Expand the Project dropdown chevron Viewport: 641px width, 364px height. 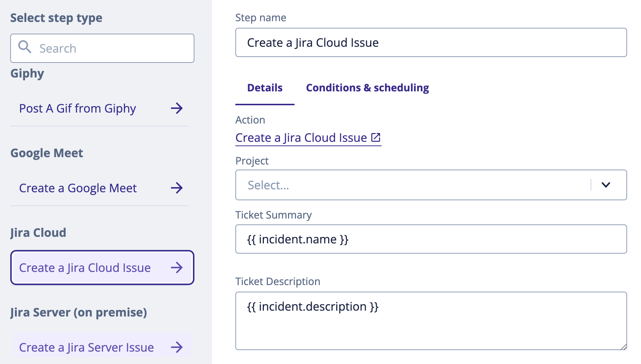[606, 185]
